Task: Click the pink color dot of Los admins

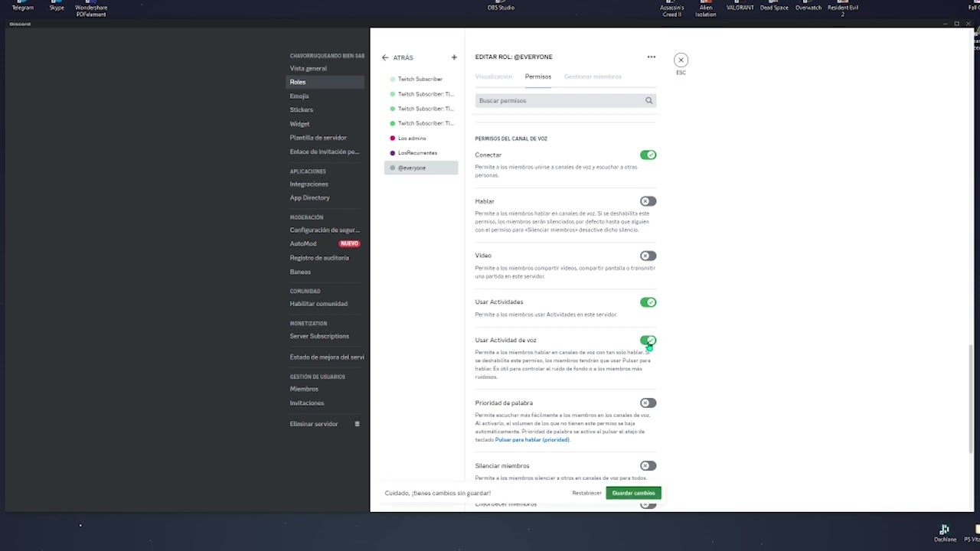Action: pyautogui.click(x=393, y=139)
